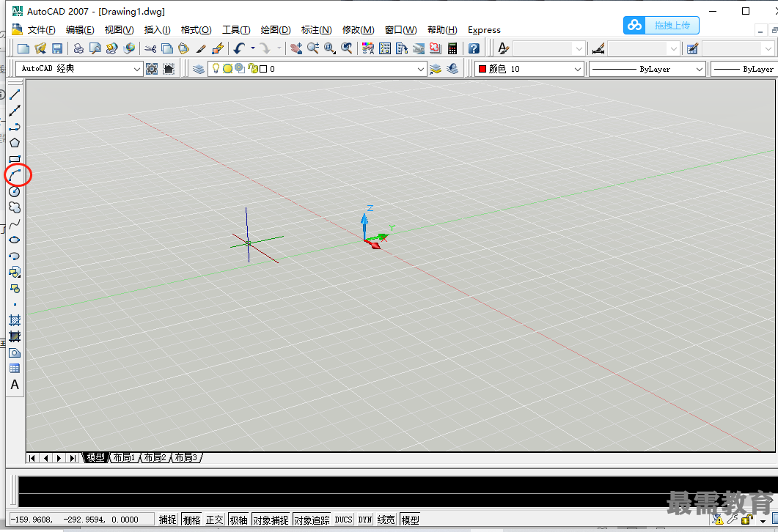Click the Plot print icon
This screenshot has height=532, width=778.
click(x=78, y=48)
